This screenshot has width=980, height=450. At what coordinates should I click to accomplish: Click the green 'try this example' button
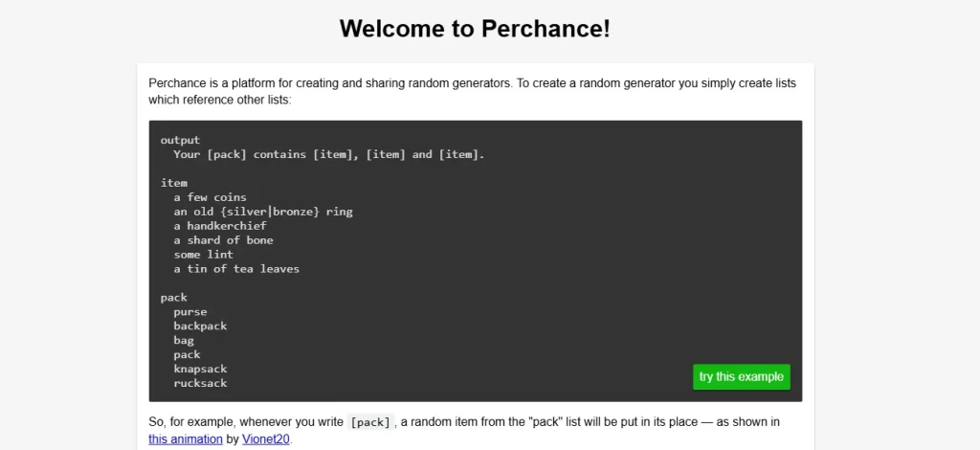point(742,377)
